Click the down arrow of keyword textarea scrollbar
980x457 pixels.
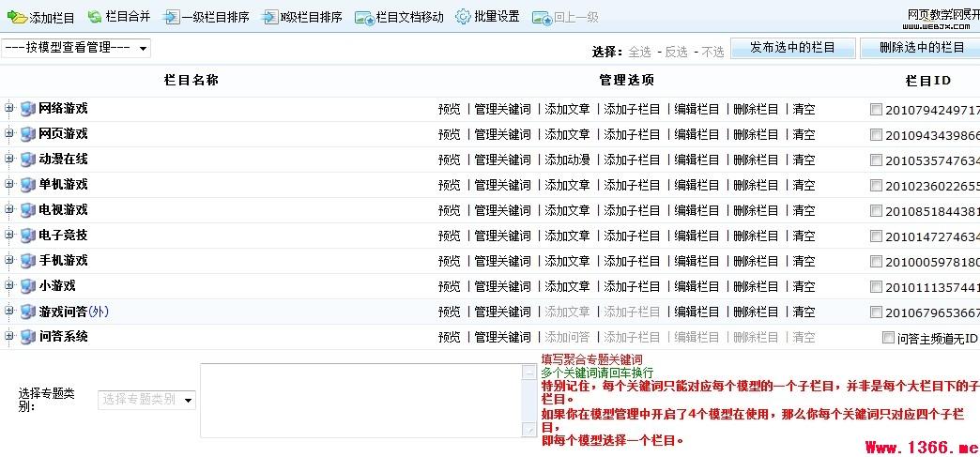click(x=529, y=430)
